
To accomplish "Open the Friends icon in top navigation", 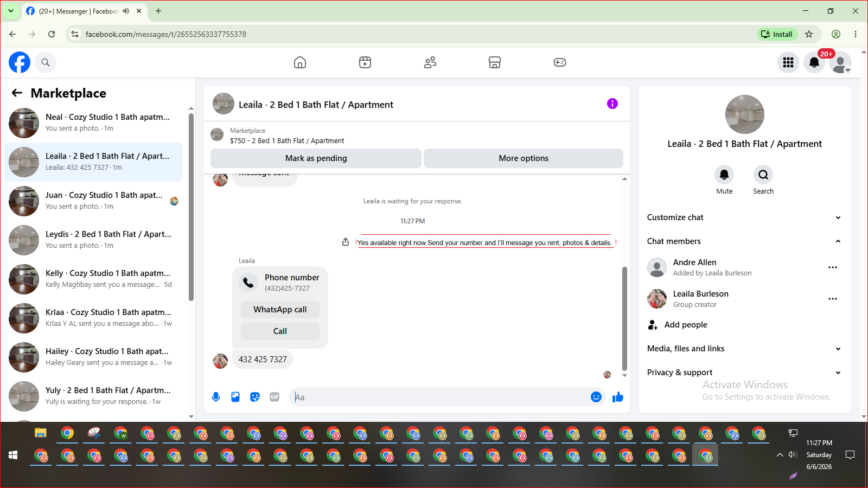I will (x=430, y=62).
